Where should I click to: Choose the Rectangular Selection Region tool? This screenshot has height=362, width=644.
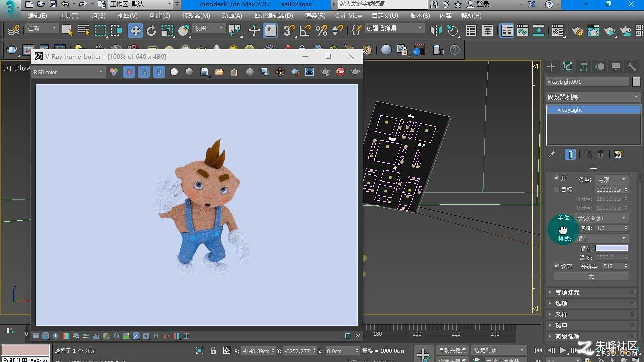100,31
